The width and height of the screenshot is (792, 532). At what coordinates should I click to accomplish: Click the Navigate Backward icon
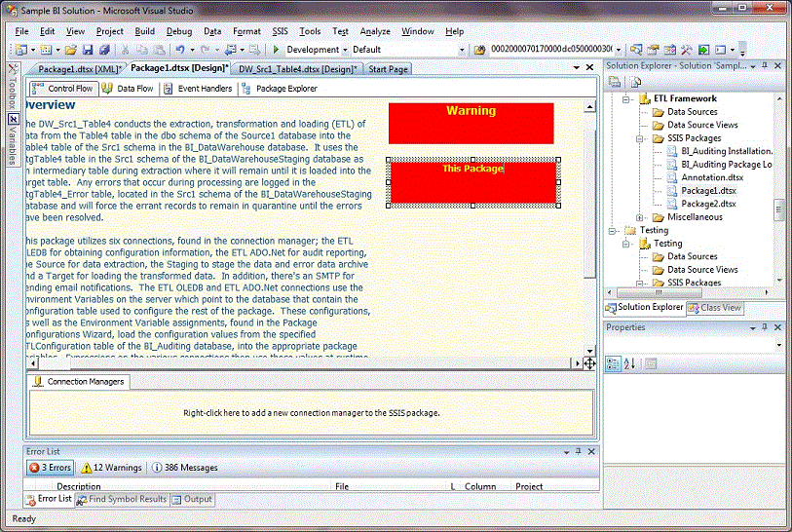point(231,50)
